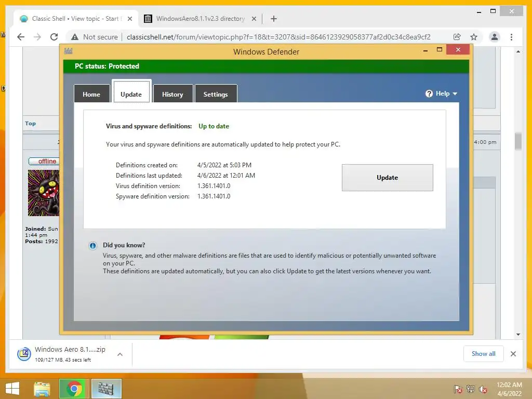
Task: Expand the Help dropdown arrow
Action: [x=455, y=94]
